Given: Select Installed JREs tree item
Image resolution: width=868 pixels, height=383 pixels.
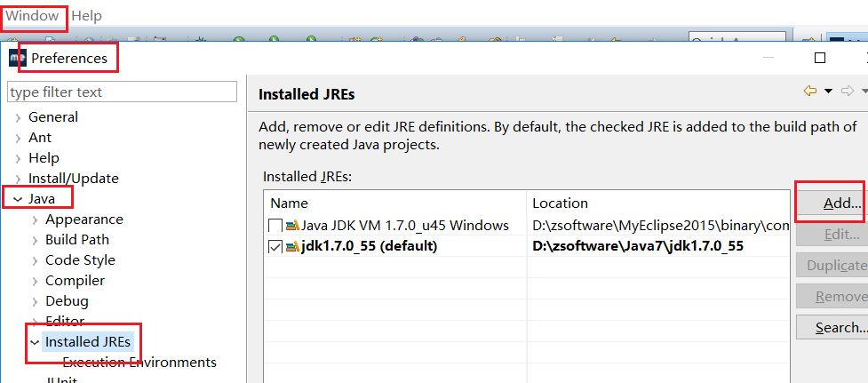Looking at the screenshot, I should 88,342.
